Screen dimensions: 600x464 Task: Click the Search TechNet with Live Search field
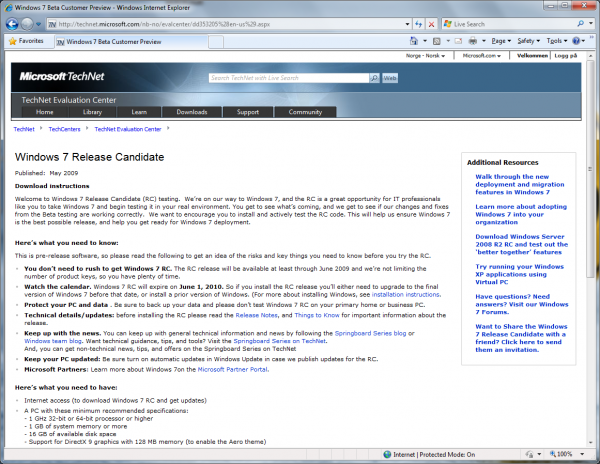289,78
